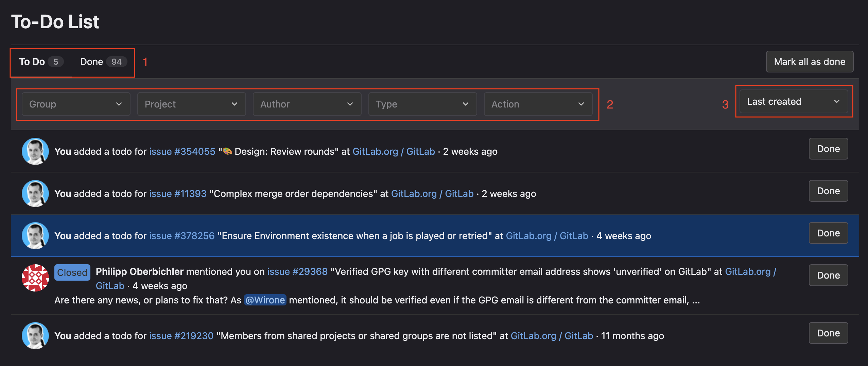Switch to the To Do tab
This screenshot has width=868, height=366.
[41, 62]
